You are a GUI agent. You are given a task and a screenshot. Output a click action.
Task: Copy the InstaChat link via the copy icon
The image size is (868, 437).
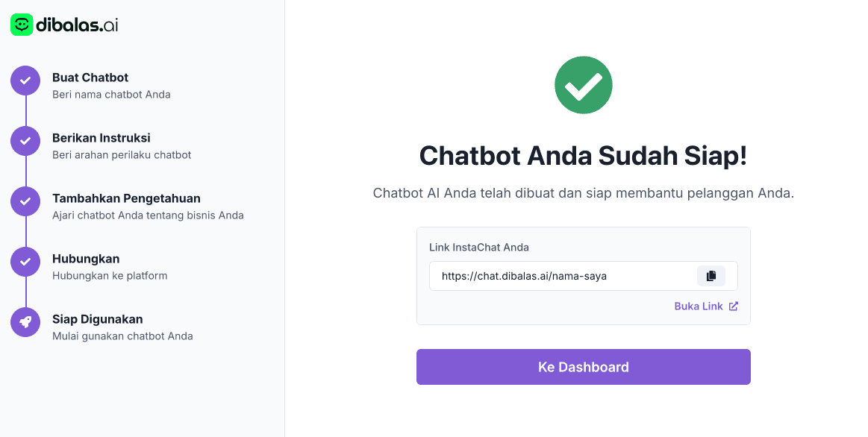click(x=711, y=275)
